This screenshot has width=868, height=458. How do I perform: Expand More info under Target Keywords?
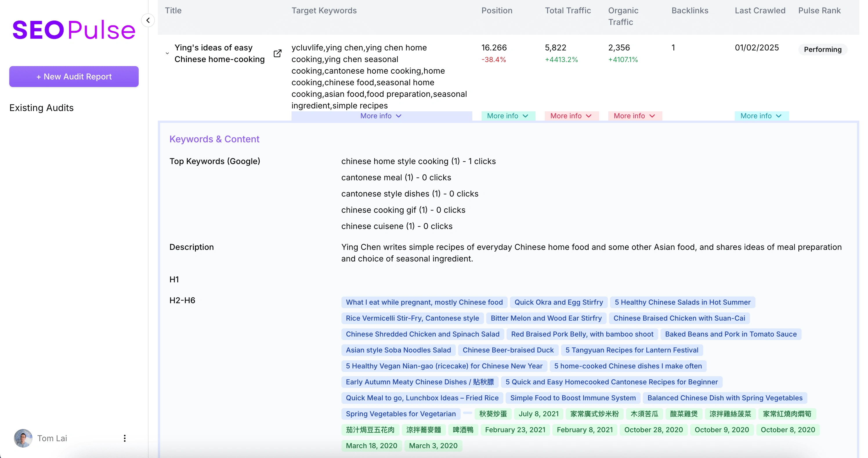pos(381,116)
